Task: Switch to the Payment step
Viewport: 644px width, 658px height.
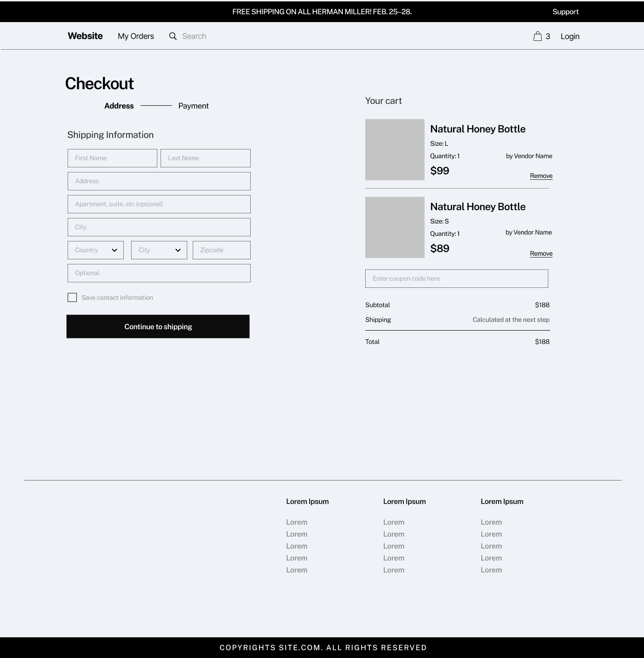Action: click(193, 106)
